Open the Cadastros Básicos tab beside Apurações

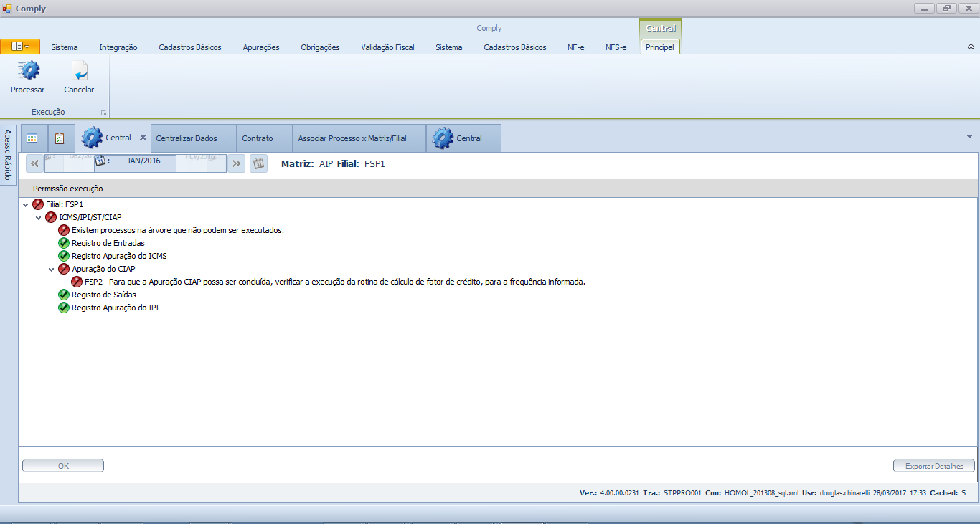pos(190,47)
